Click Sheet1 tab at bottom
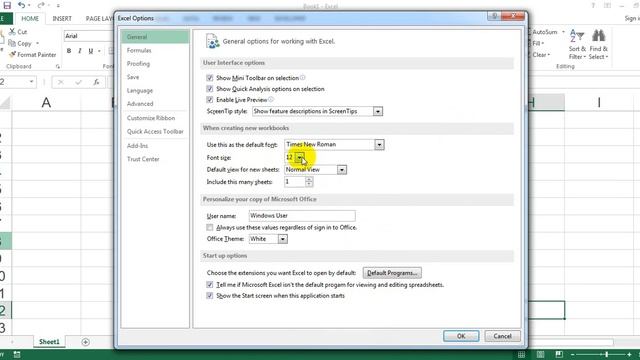The width and height of the screenshot is (640, 360). coord(49,342)
